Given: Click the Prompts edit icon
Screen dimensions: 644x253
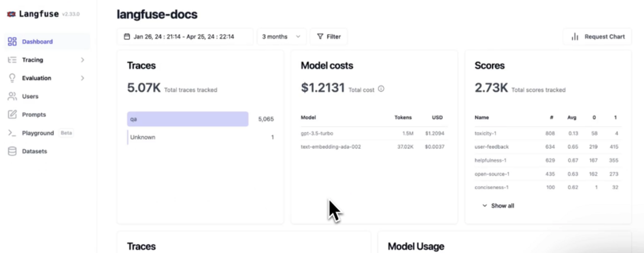Looking at the screenshot, I should (12, 114).
